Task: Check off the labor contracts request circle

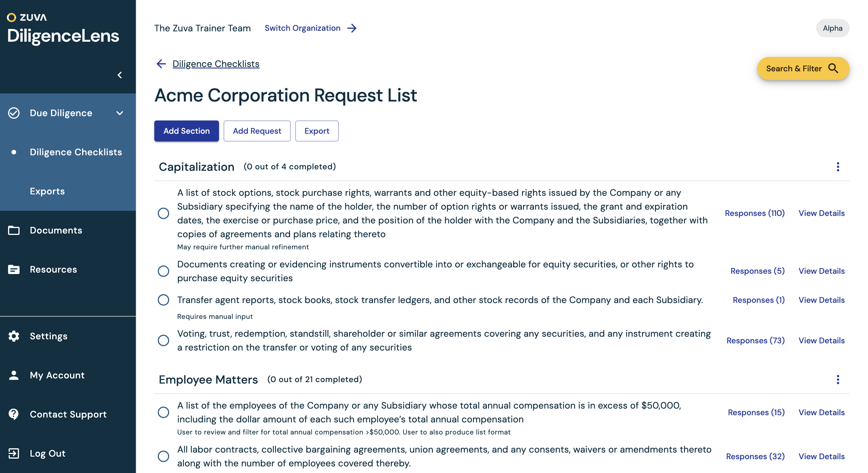Action: pyautogui.click(x=163, y=456)
